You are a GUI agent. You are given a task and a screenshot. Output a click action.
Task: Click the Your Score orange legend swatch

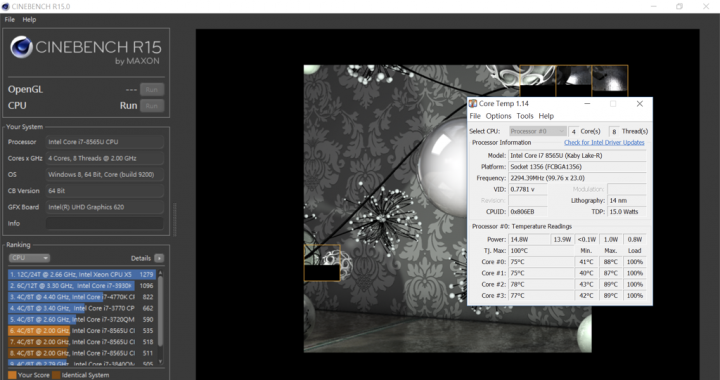tap(12, 375)
